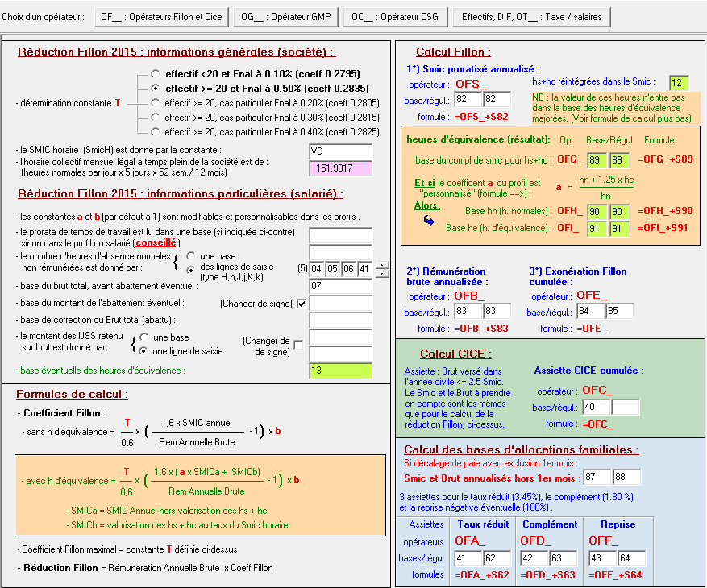Click 'Calcul des bases d'allocations familiales' heading
The image size is (707, 588).
pyautogui.click(x=522, y=449)
